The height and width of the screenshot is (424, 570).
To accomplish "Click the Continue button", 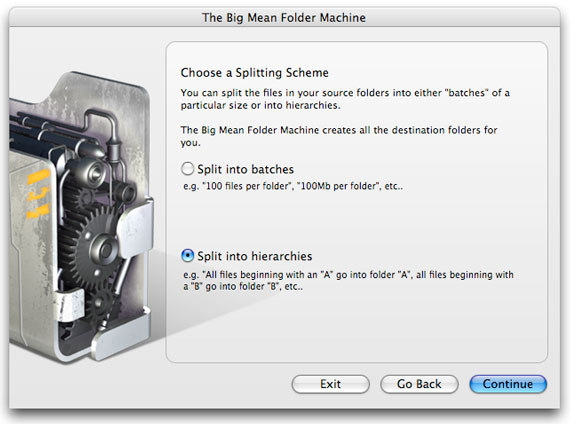I will 508,384.
